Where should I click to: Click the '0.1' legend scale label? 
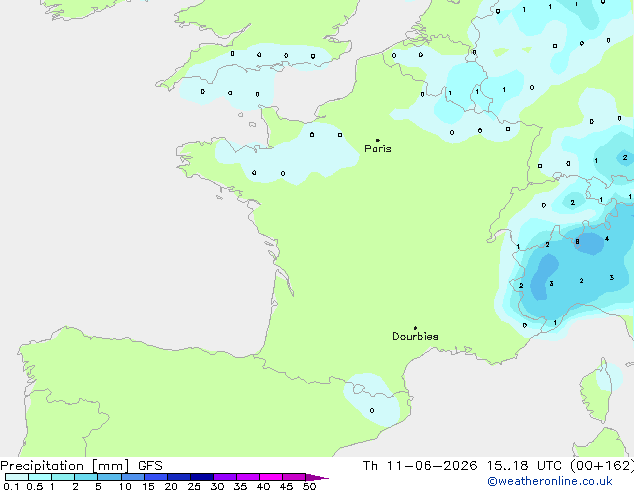coord(11,486)
